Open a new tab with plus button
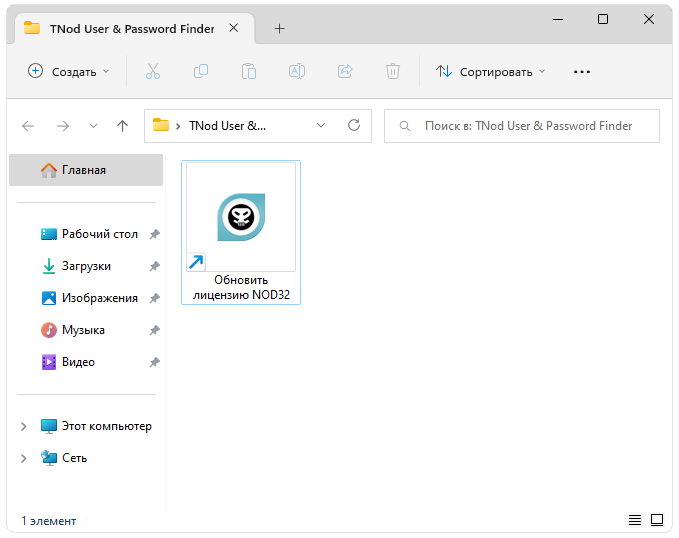The width and height of the screenshot is (679, 538). click(279, 29)
